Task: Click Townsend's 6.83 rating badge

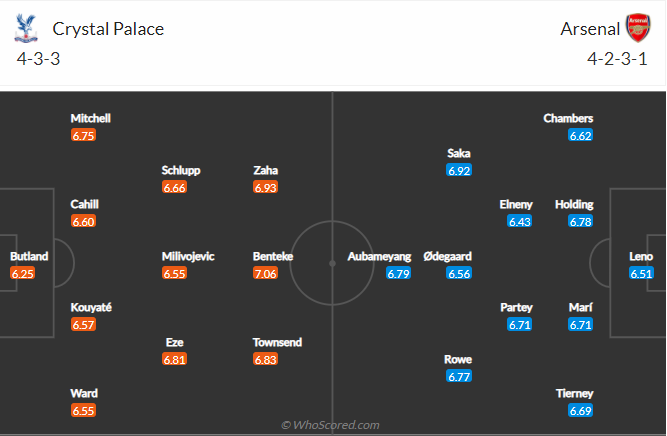Action: point(266,359)
